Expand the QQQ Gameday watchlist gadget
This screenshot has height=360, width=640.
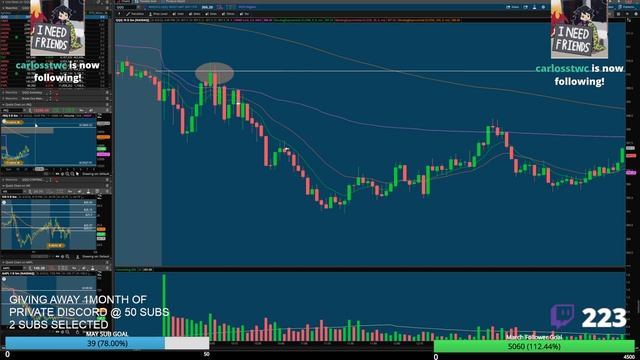(x=3, y=93)
